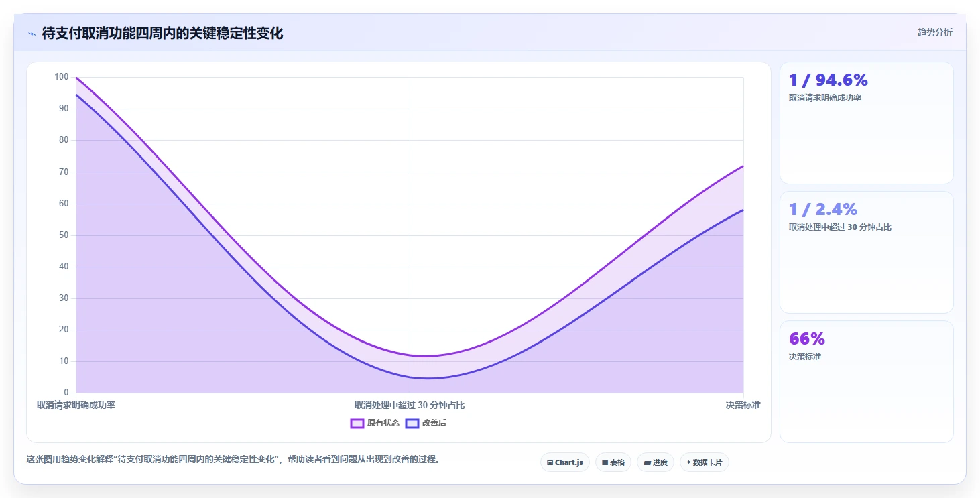Click the 数据卡片 tag chip
980x498 pixels.
tap(705, 462)
